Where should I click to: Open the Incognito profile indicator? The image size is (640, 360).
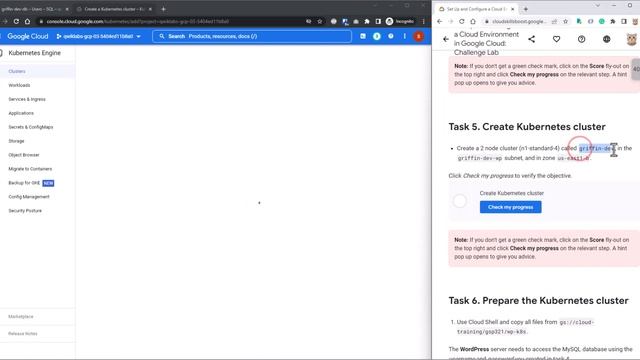(400, 21)
